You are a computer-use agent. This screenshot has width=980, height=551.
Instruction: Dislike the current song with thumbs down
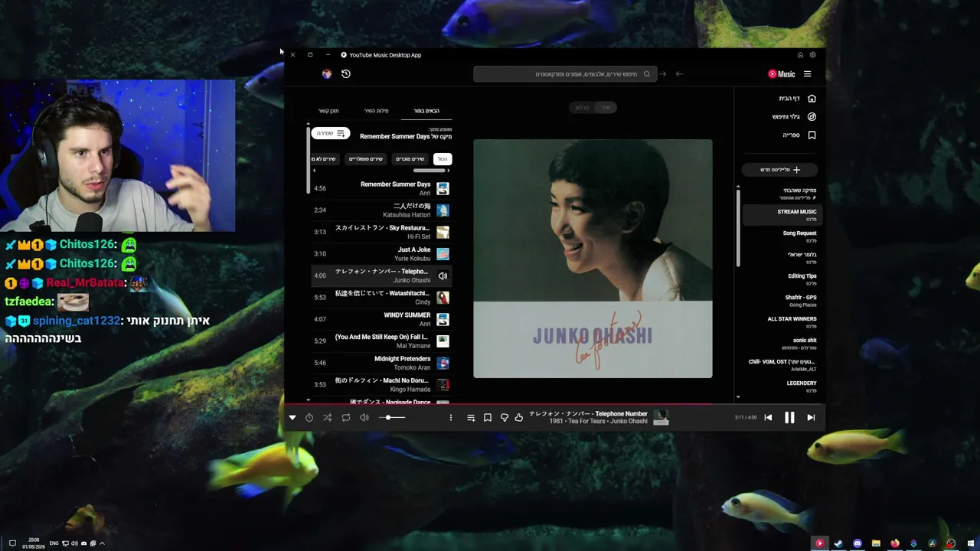[x=505, y=418]
